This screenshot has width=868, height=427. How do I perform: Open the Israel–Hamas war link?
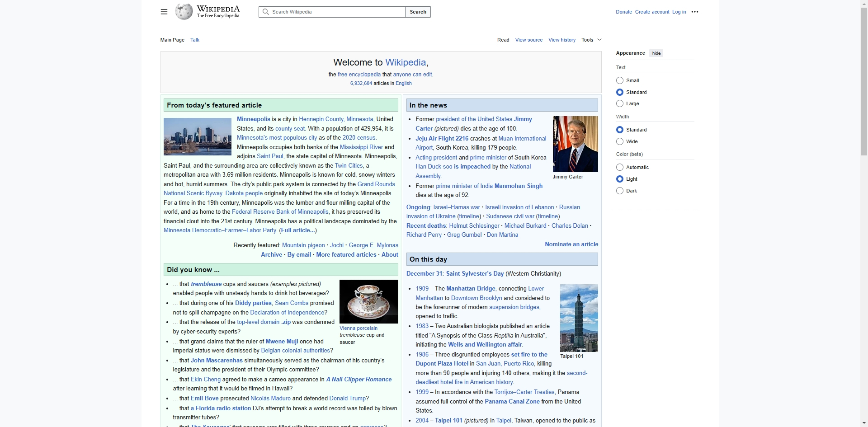point(457,207)
